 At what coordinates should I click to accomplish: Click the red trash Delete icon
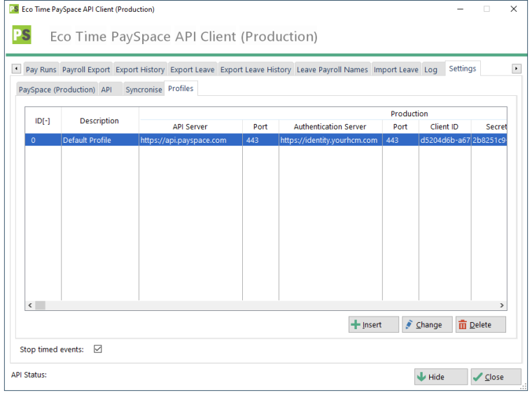(463, 325)
